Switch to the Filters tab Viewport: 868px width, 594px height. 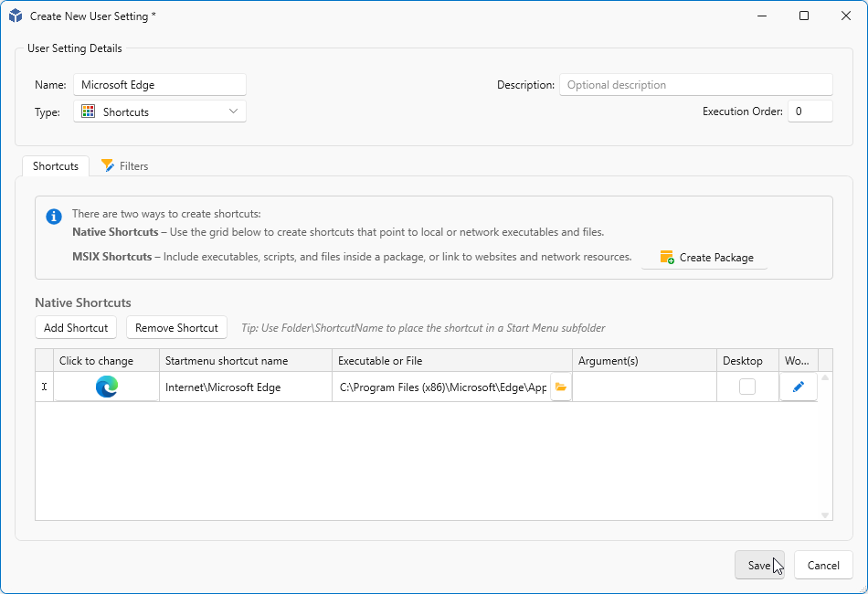pyautogui.click(x=125, y=166)
